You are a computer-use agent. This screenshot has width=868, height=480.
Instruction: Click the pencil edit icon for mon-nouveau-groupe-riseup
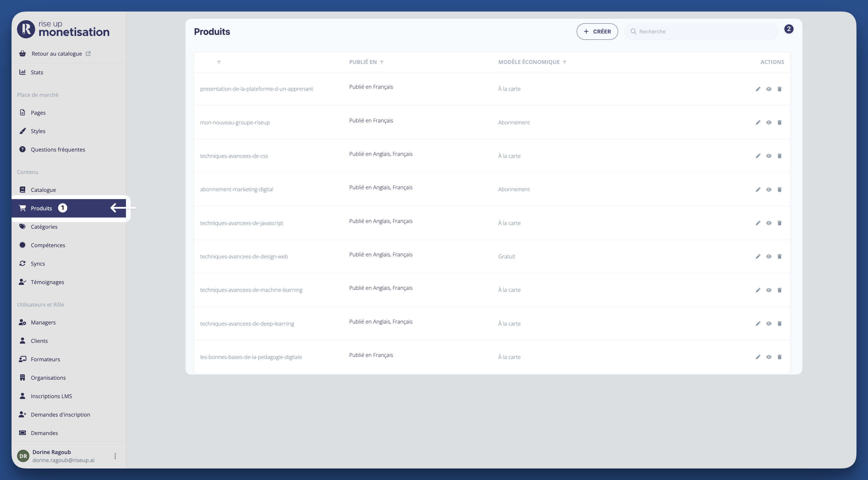[x=758, y=123]
